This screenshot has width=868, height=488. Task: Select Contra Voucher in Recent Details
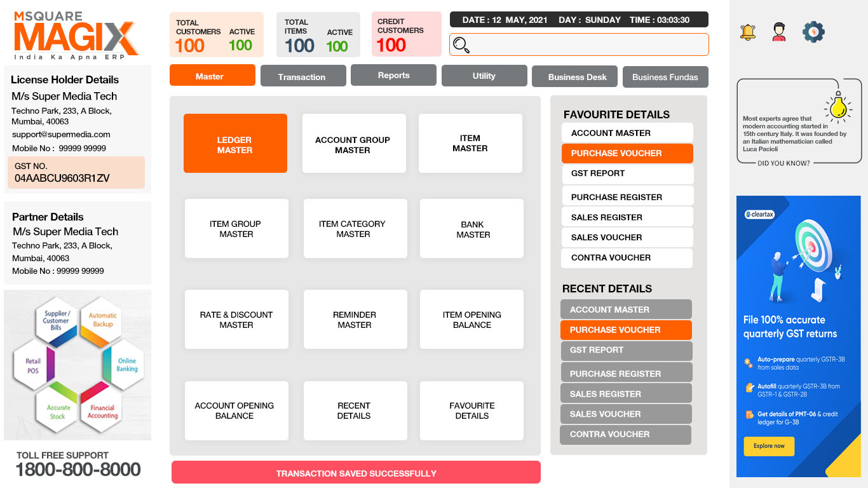[626, 434]
